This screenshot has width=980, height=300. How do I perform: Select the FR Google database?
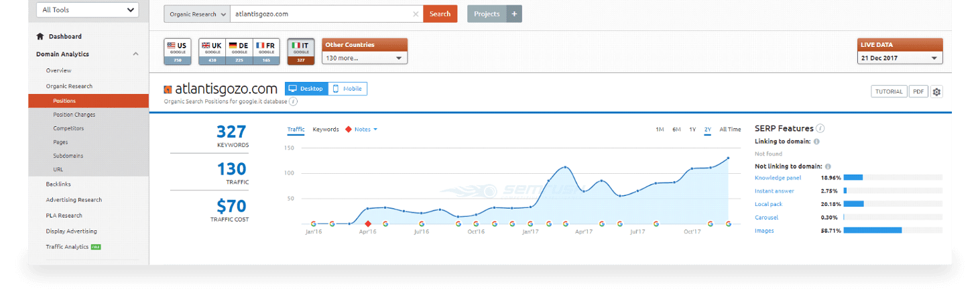266,51
